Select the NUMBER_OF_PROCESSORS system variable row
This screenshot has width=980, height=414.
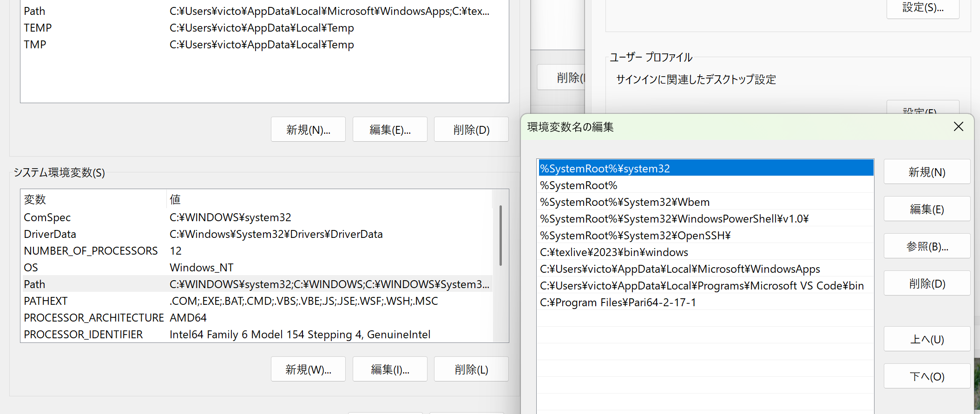[257, 250]
